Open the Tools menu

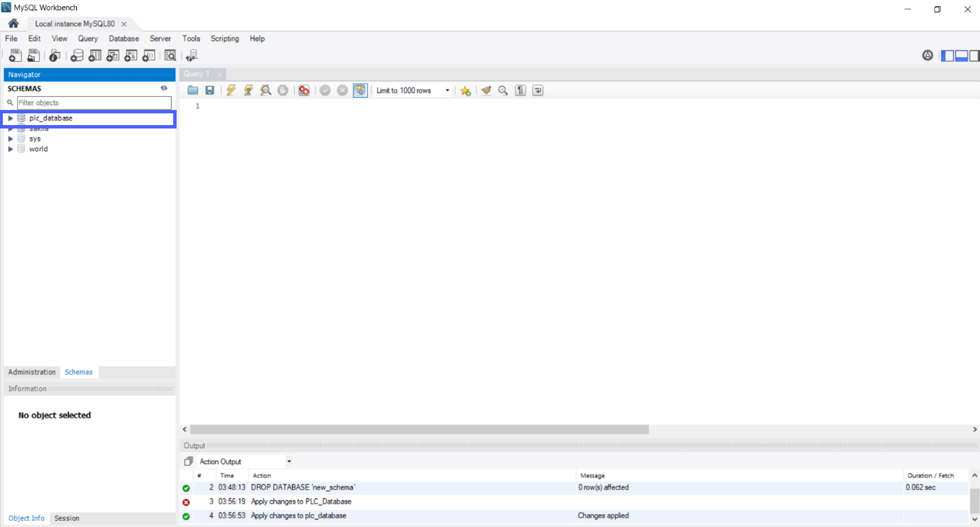191,38
